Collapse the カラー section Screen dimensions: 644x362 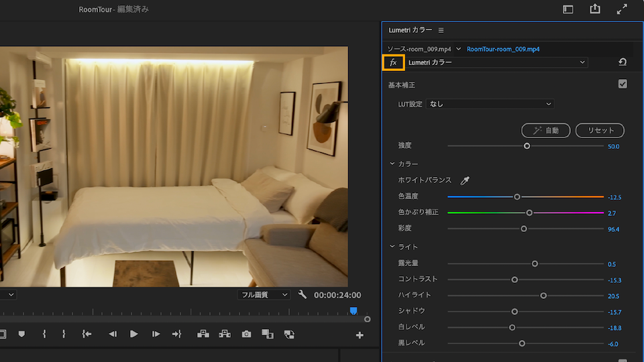tap(392, 164)
